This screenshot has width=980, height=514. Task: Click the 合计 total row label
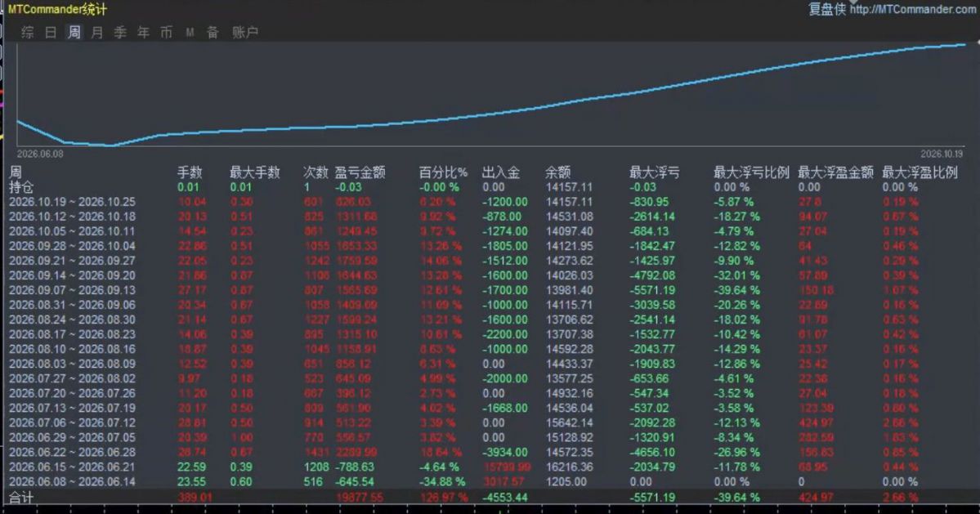coord(21,498)
